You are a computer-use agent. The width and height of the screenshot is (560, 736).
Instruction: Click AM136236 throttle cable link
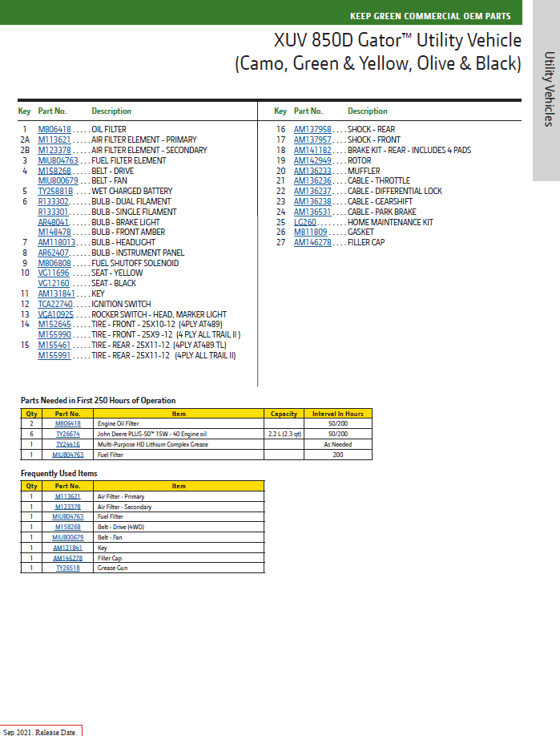pos(312,180)
